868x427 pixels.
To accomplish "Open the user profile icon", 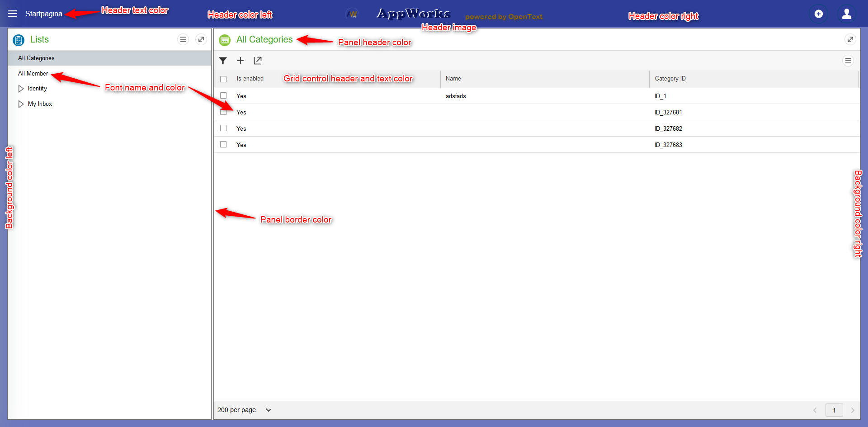I will coord(846,14).
